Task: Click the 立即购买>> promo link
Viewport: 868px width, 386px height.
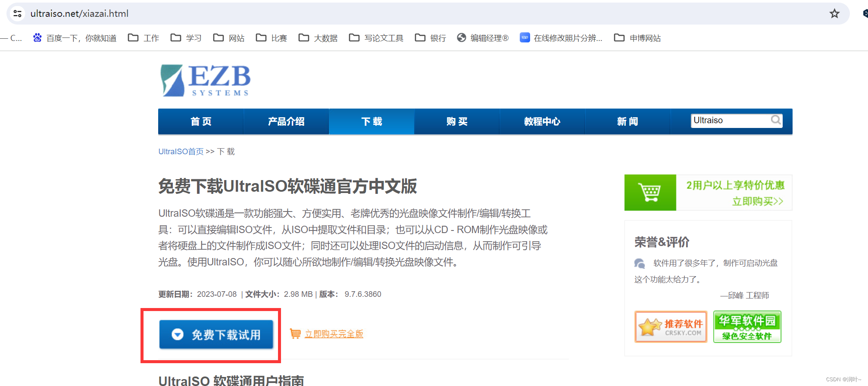Action: coord(758,201)
